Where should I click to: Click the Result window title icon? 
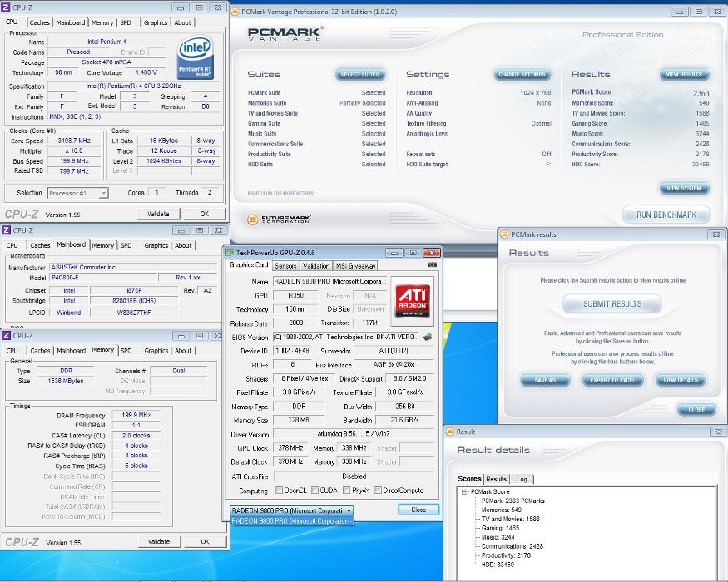(449, 432)
